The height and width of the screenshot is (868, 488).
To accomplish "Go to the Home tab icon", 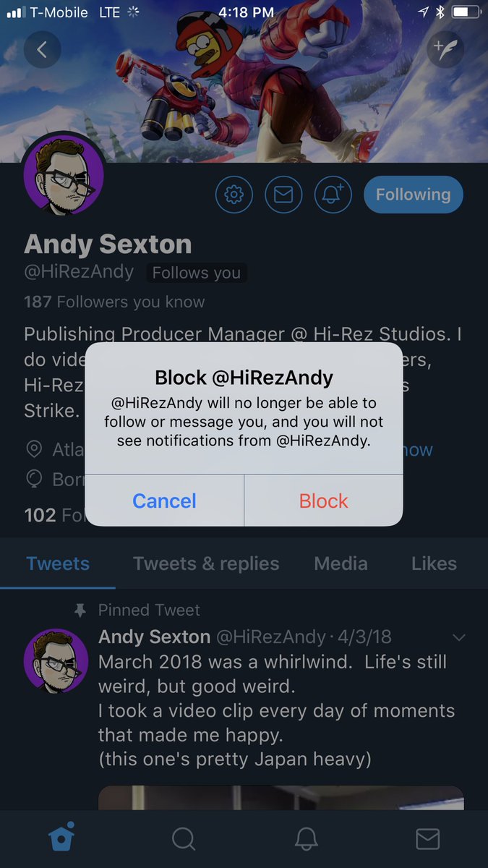I will (x=61, y=838).
